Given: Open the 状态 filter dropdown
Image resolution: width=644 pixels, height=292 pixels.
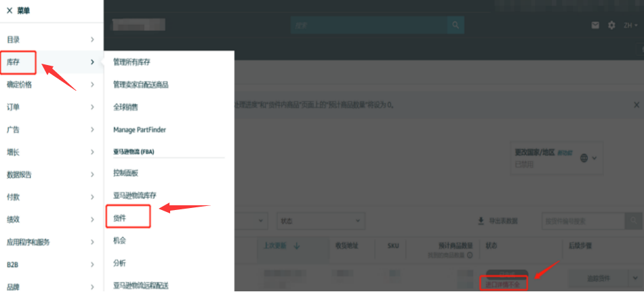Looking at the screenshot, I should 321,221.
